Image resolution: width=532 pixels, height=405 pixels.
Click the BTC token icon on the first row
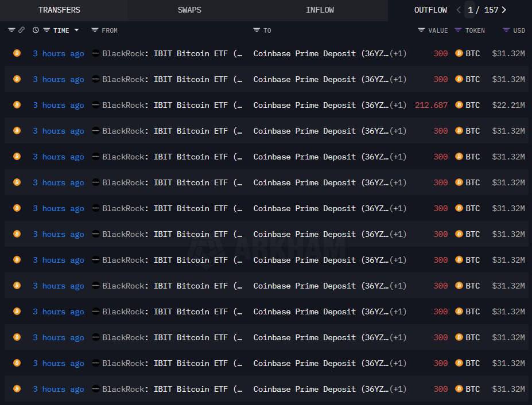[459, 53]
